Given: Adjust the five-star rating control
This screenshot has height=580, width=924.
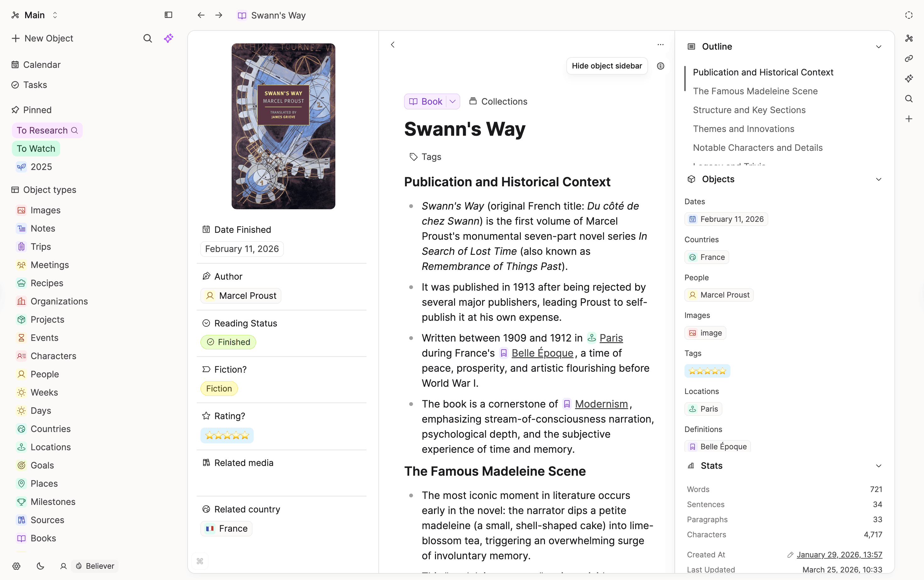Looking at the screenshot, I should click(x=227, y=435).
